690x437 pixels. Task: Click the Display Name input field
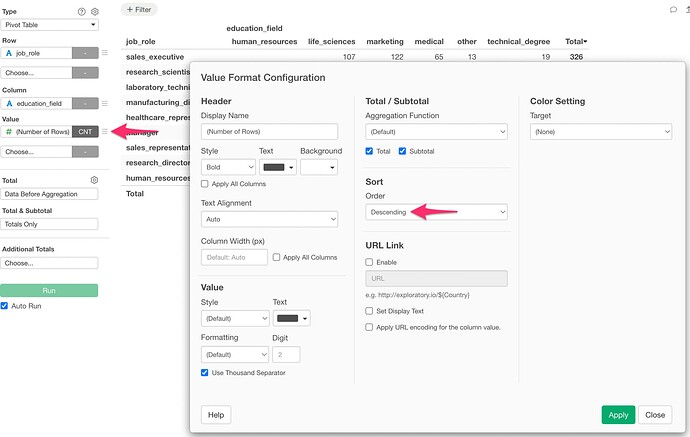tap(269, 132)
